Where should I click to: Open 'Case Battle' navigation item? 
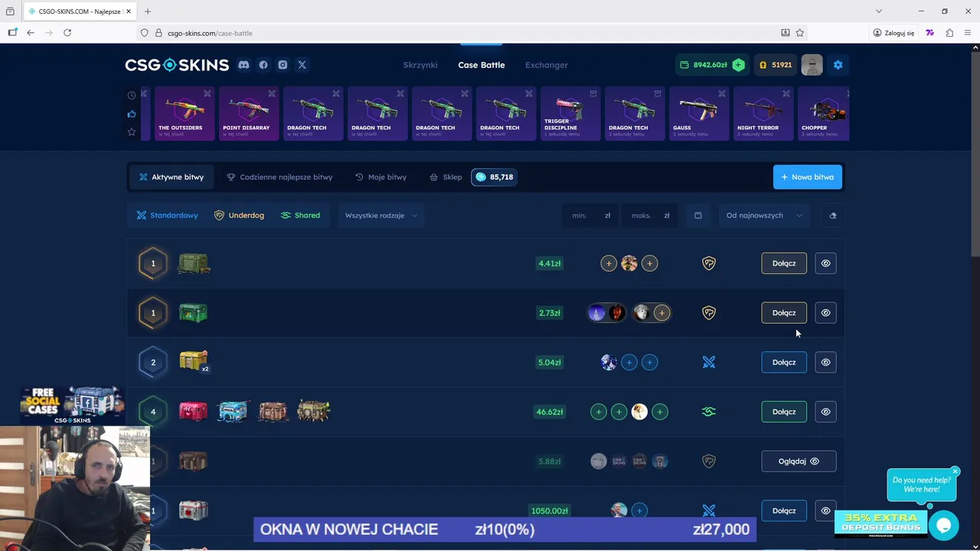482,65
